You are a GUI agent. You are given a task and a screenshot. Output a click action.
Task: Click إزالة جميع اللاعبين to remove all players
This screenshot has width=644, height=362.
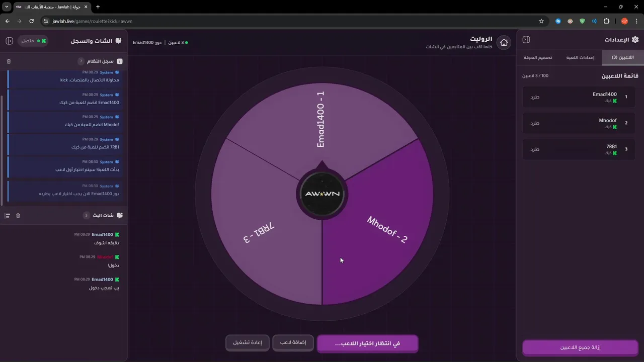click(581, 347)
